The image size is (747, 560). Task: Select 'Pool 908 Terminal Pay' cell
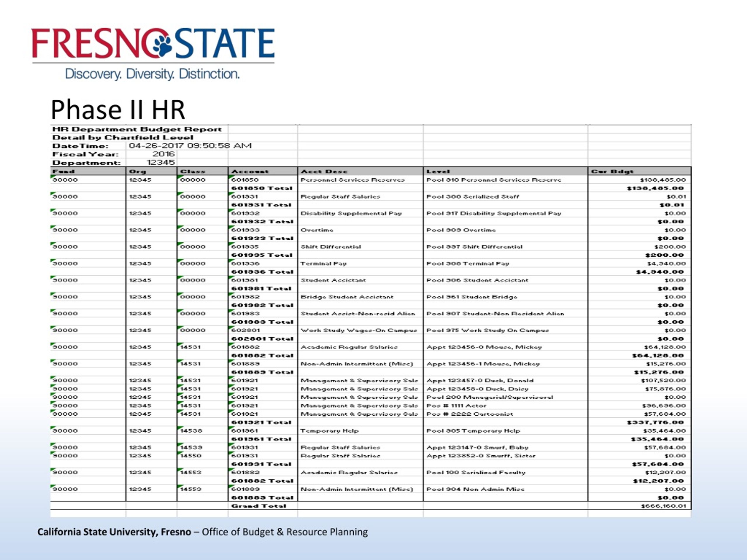pos(506,263)
